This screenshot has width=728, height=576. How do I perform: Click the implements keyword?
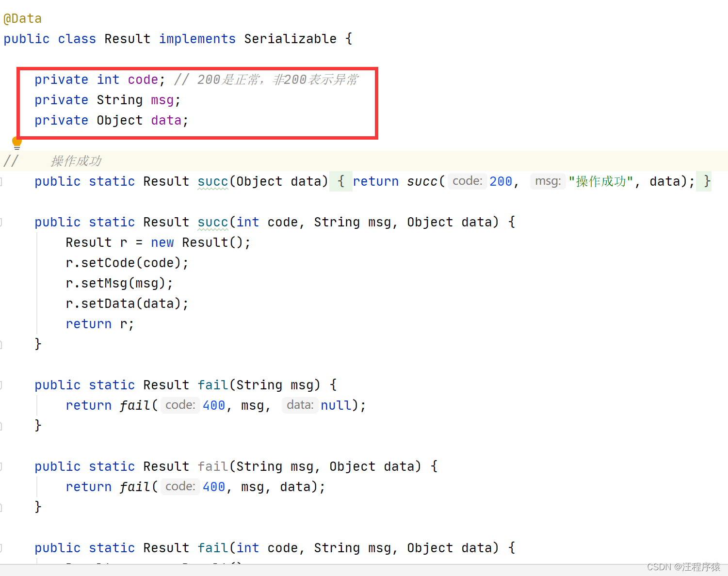click(197, 39)
